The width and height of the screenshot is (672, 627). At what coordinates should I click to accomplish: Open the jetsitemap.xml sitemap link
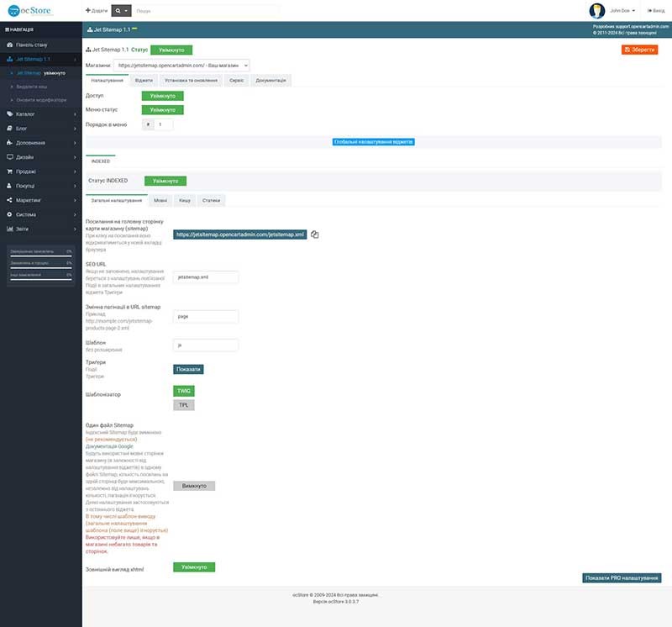tap(240, 234)
